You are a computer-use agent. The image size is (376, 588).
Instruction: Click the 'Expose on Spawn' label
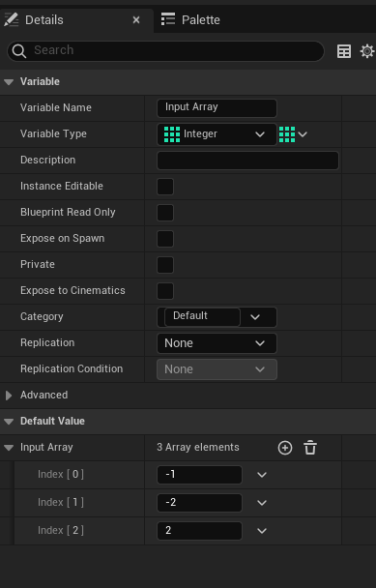coord(62,239)
